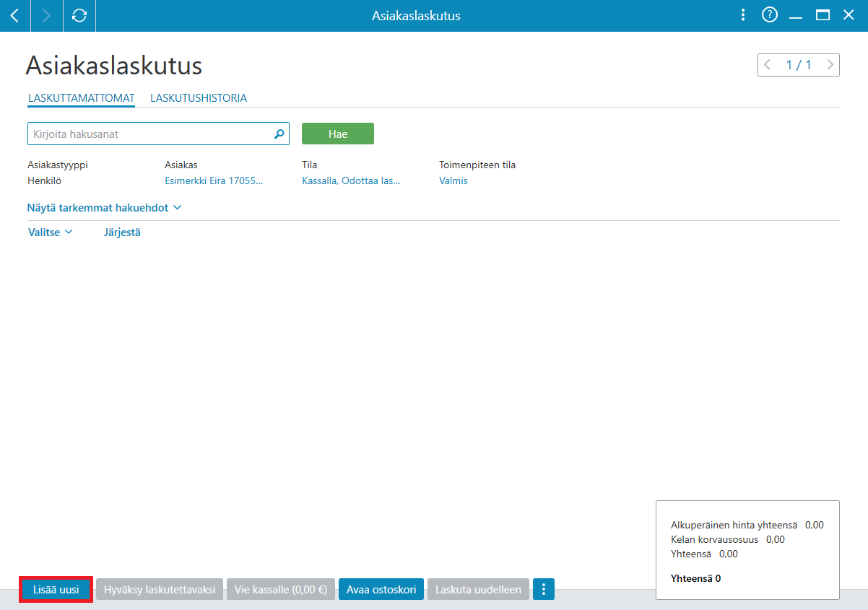
Task: Go to the previous page in pager
Action: (768, 65)
